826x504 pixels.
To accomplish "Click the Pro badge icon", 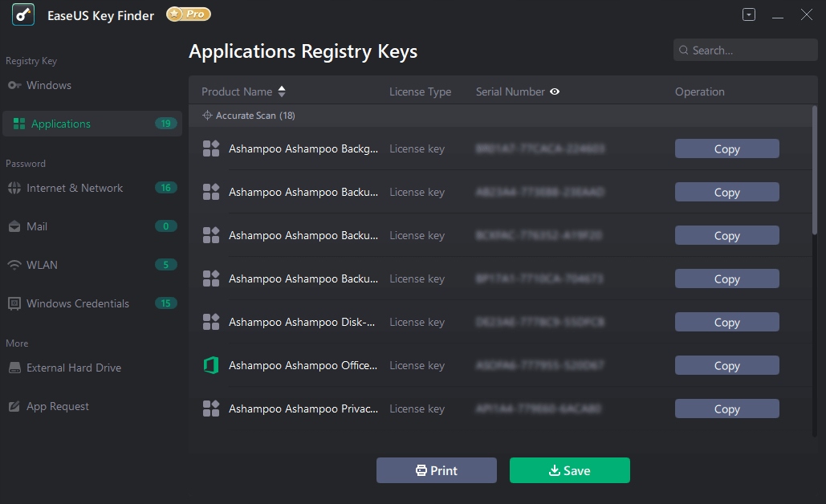I will [x=189, y=14].
